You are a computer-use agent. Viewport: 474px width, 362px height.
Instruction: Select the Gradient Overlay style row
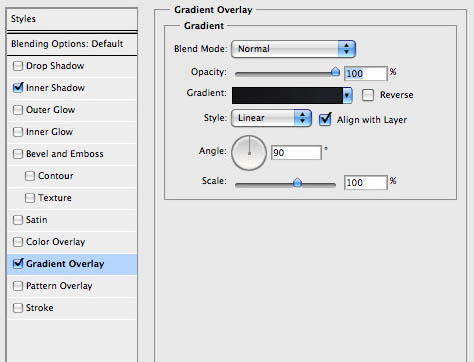tap(72, 264)
